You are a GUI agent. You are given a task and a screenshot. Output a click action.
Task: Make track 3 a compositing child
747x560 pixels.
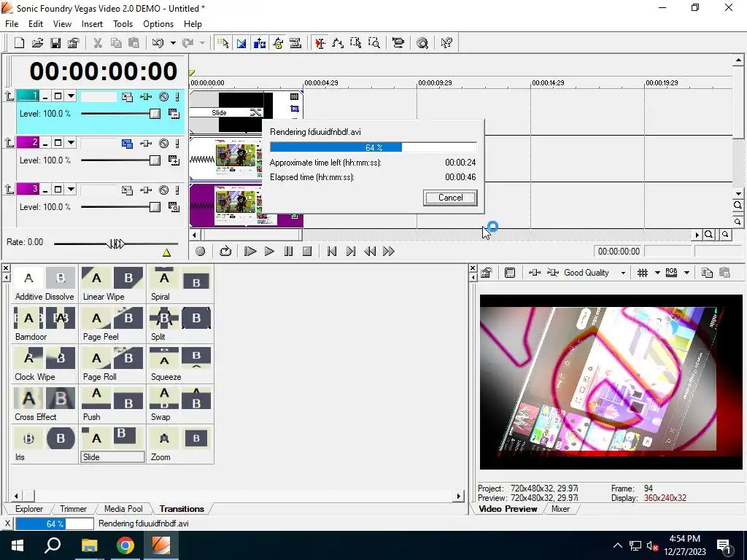click(9, 190)
